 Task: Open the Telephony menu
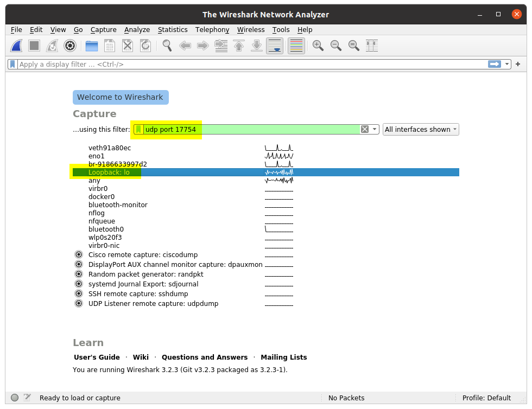click(x=212, y=29)
